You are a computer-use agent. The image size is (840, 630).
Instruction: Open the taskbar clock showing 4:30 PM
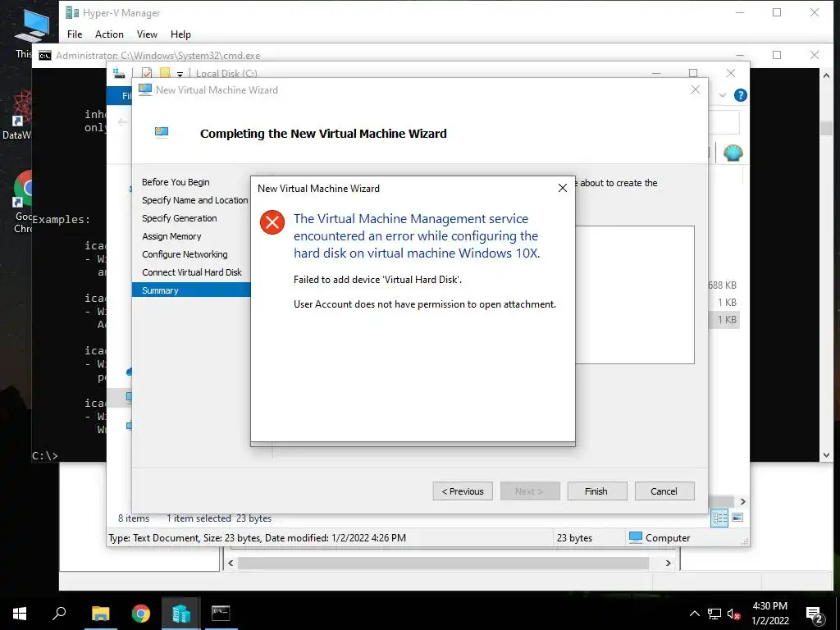click(769, 614)
